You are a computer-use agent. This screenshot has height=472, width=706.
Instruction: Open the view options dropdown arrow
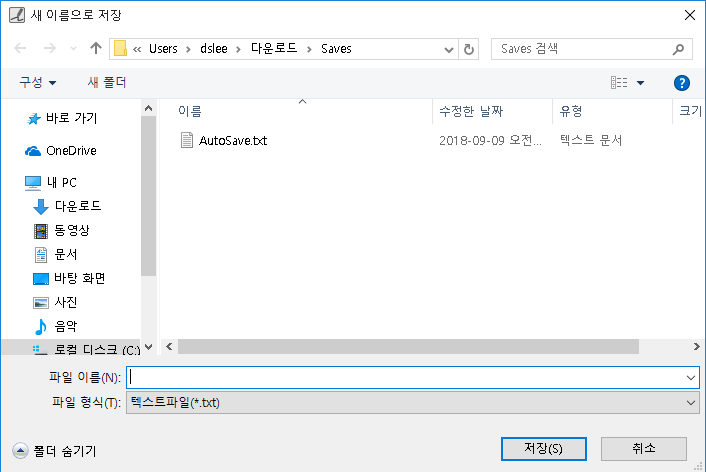tap(640, 83)
